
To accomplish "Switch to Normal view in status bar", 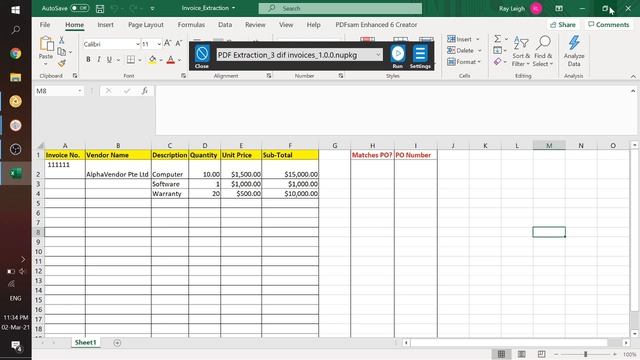I will click(x=501, y=354).
